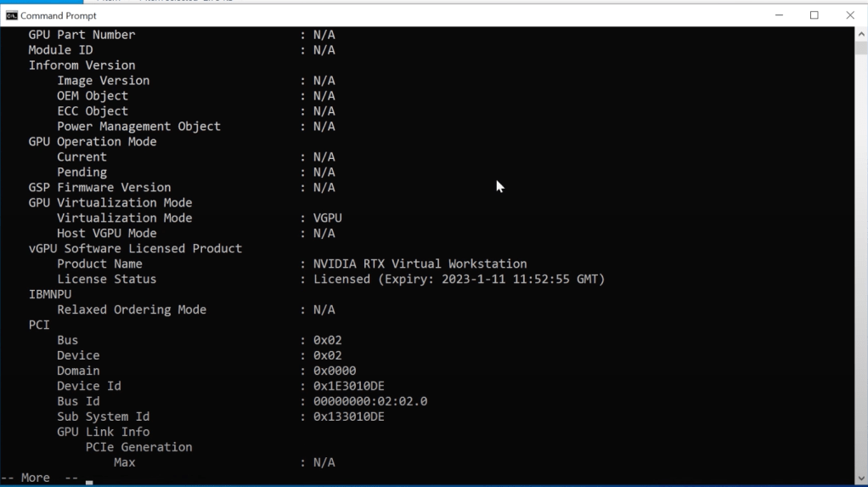Minimize the Command Prompt window
This screenshot has height=487, width=868.
[779, 15]
